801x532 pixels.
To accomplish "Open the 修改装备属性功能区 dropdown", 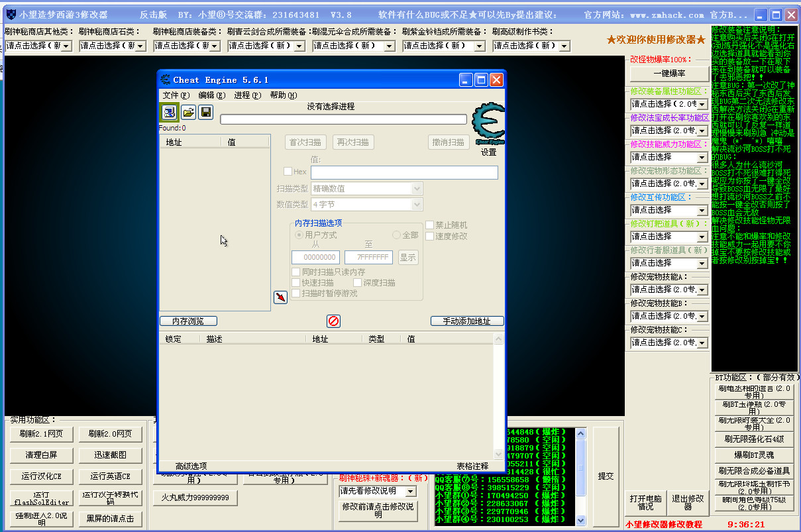I will (669, 104).
